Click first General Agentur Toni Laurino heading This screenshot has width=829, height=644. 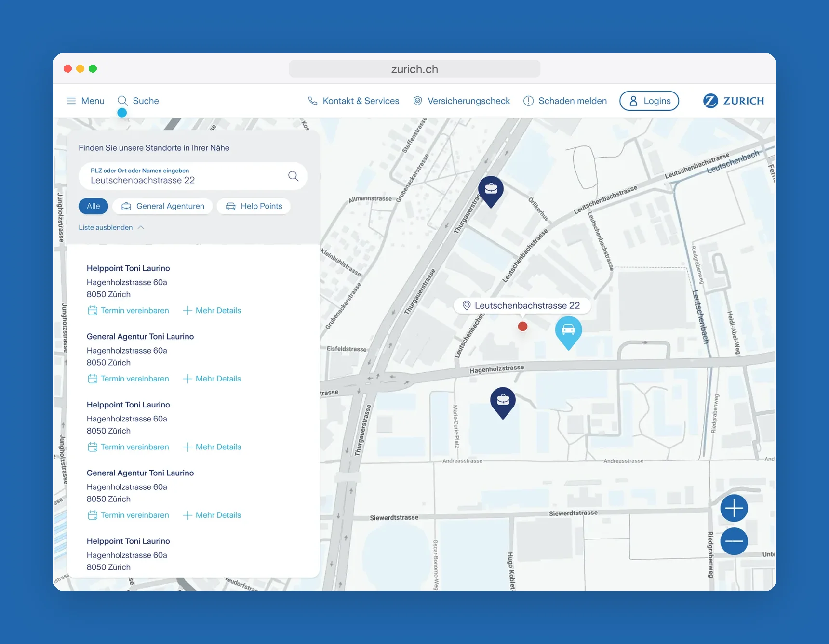coord(140,337)
